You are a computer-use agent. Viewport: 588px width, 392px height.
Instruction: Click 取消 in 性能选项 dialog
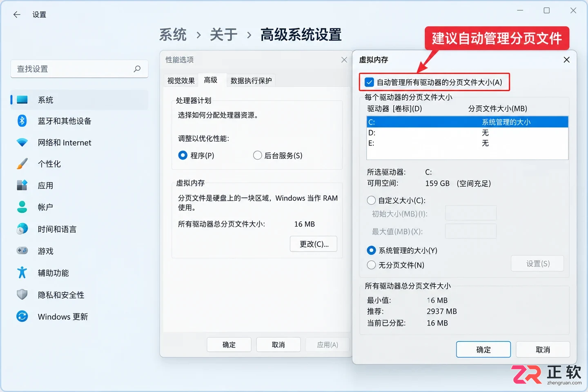pyautogui.click(x=278, y=345)
